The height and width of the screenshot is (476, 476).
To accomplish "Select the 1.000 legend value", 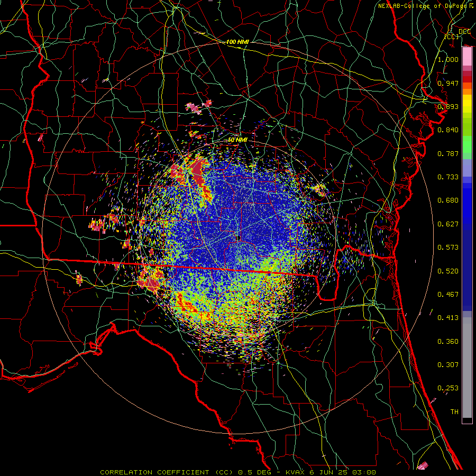I will (x=448, y=59).
